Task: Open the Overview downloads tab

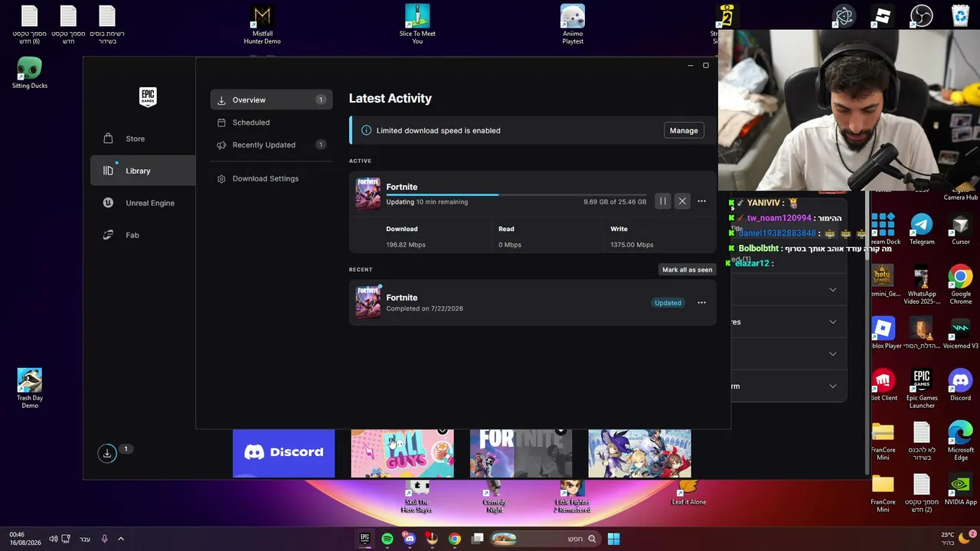Action: [271, 99]
